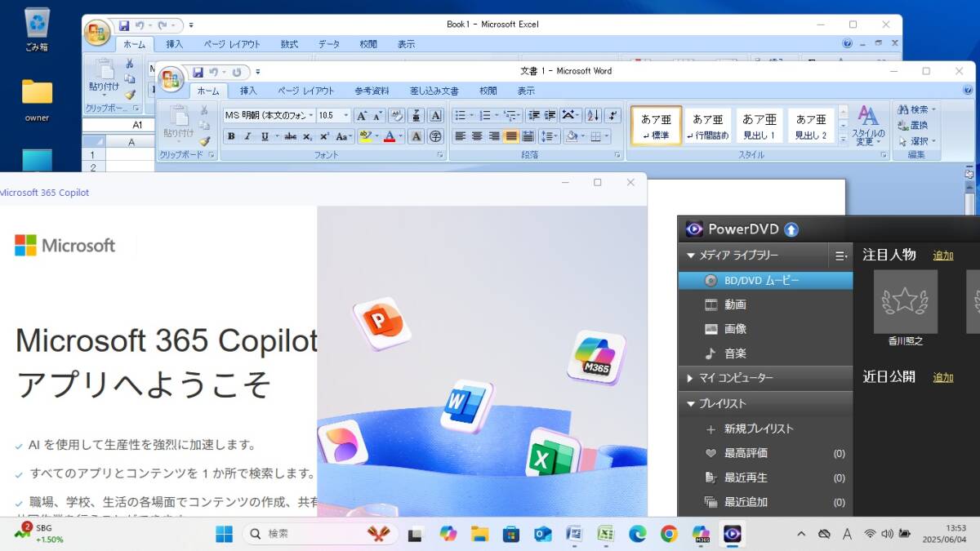Save the Word document via quick access
This screenshot has width=980, height=551.
[x=197, y=72]
